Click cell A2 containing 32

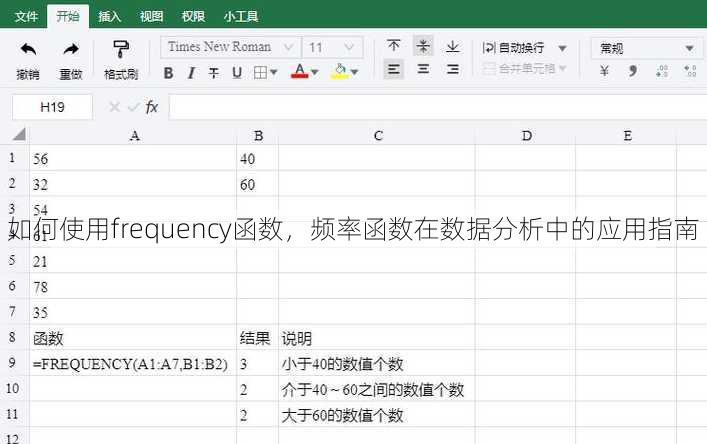tap(133, 184)
